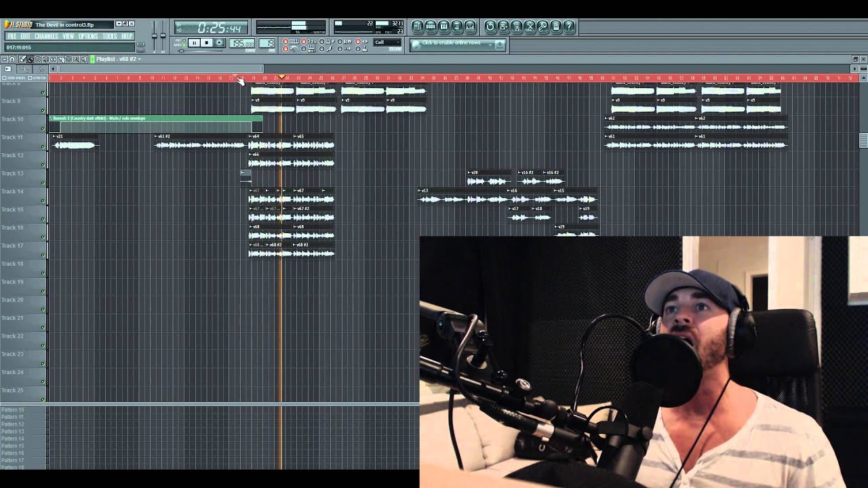Click to enable online news

pyautogui.click(x=451, y=43)
